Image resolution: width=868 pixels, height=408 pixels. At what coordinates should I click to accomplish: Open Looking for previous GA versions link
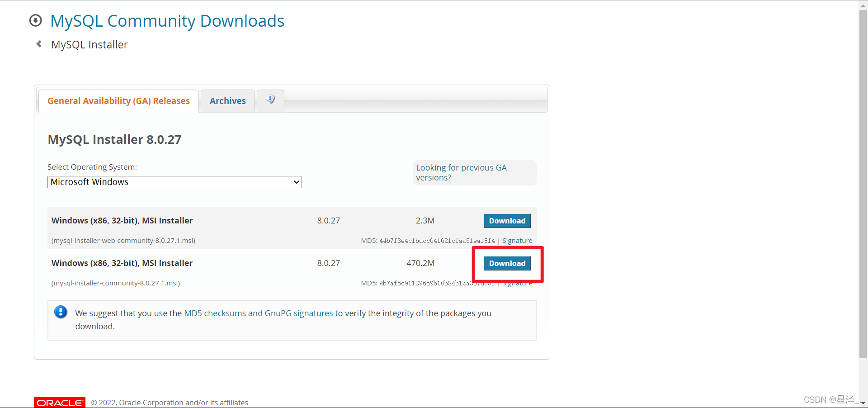click(461, 172)
